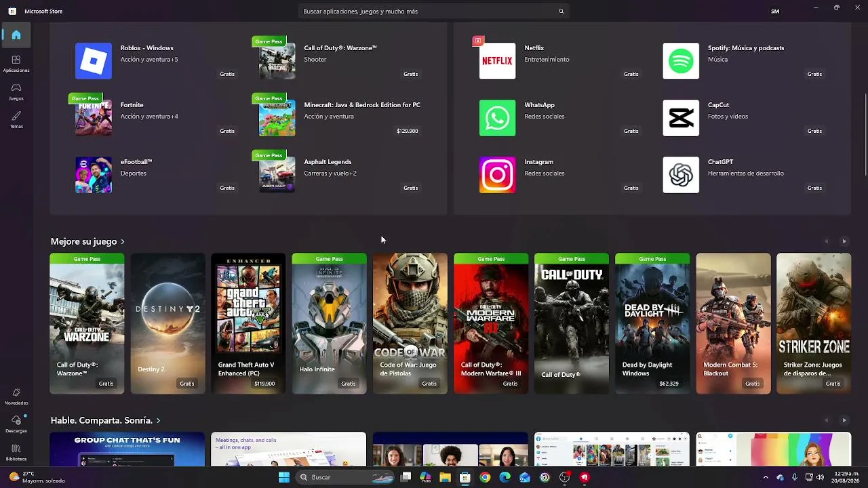Expand the Mejore su juego section

click(x=88, y=241)
